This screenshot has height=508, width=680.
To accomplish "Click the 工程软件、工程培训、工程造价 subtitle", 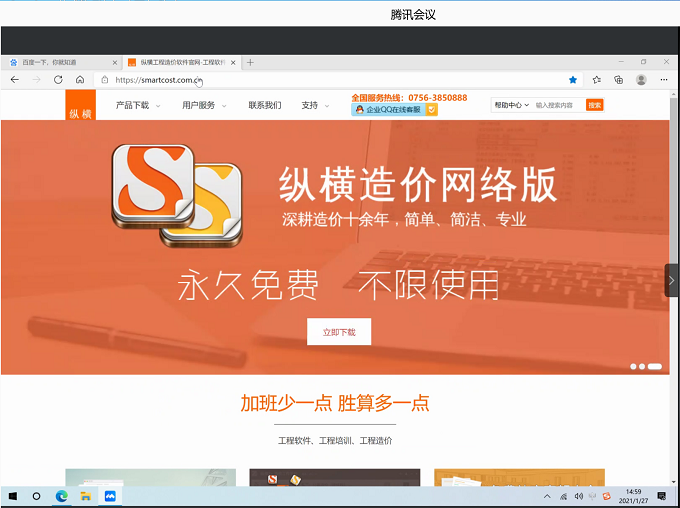I will [335, 441].
